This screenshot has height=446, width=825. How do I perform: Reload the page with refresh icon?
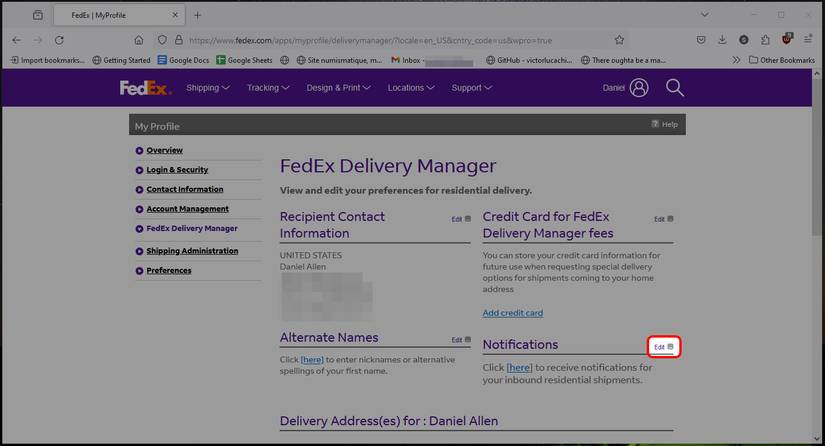point(59,40)
